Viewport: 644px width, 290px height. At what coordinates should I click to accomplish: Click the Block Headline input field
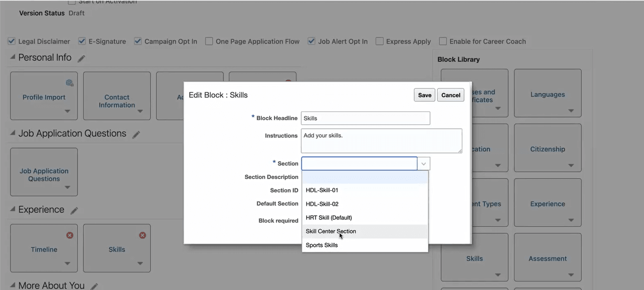point(366,118)
